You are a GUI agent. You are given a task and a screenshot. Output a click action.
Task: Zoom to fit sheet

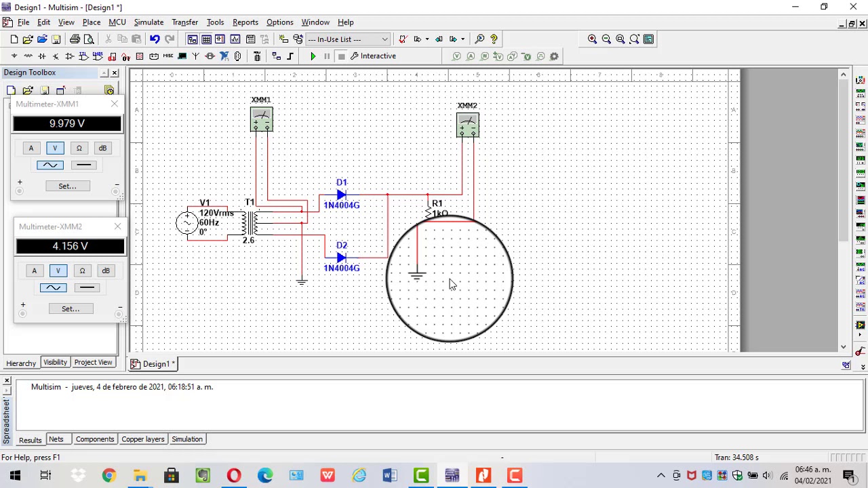(634, 39)
